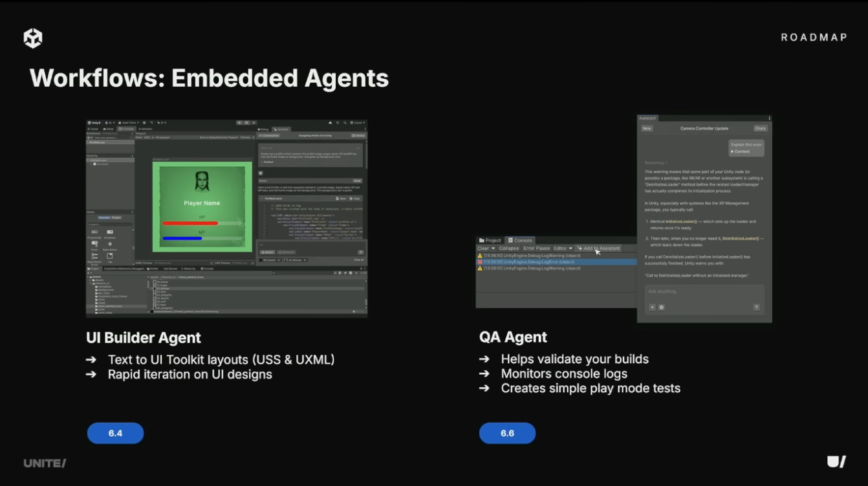Click Add to Assistant in the Console toolbar
This screenshot has width=868, height=486.
click(x=598, y=248)
